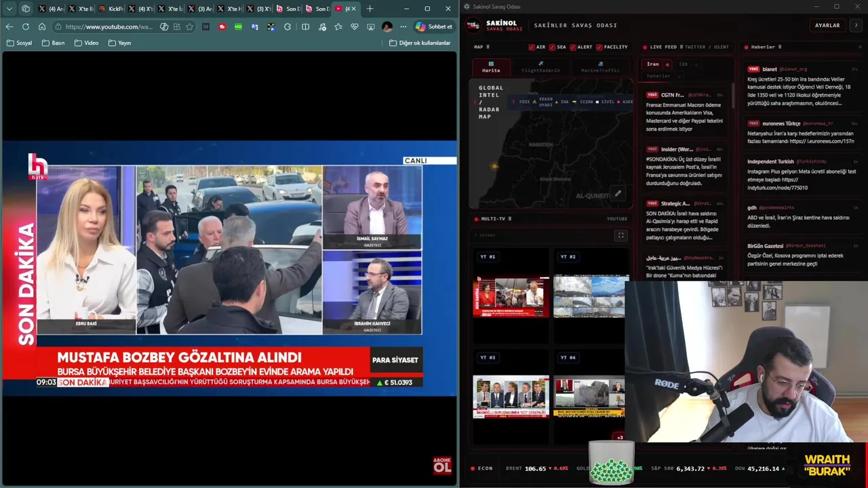This screenshot has width=868, height=488.
Task: Add this page to favorites star
Action: point(190,26)
